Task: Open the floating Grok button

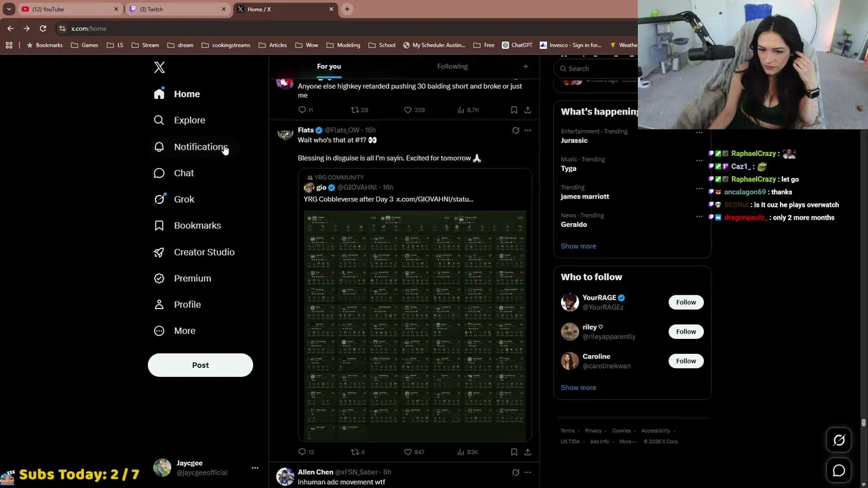Action: (839, 441)
